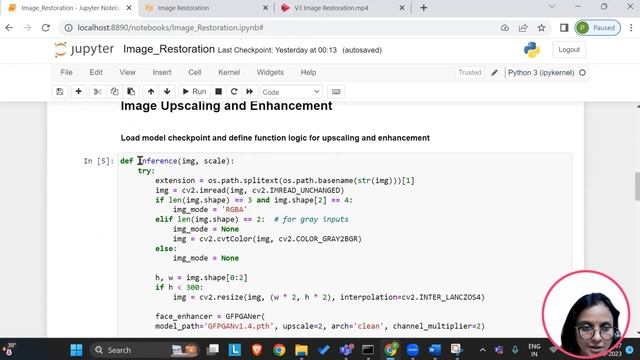640x360 pixels.
Task: Open the View menu
Action: coord(127,72)
